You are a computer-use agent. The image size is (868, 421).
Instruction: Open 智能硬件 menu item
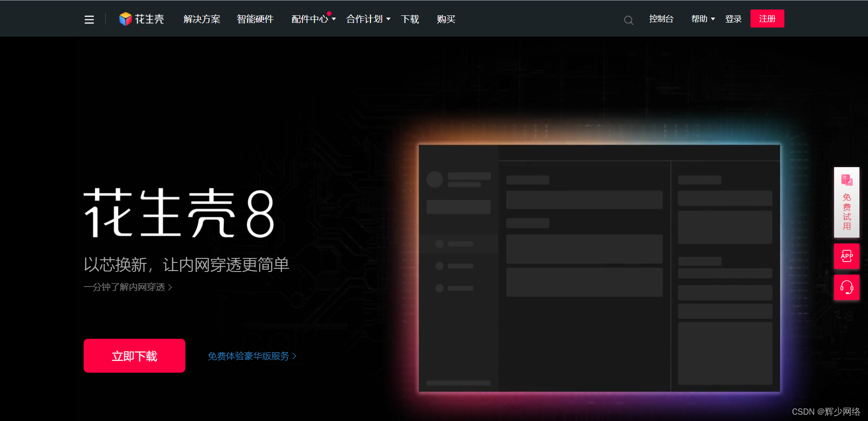click(255, 19)
